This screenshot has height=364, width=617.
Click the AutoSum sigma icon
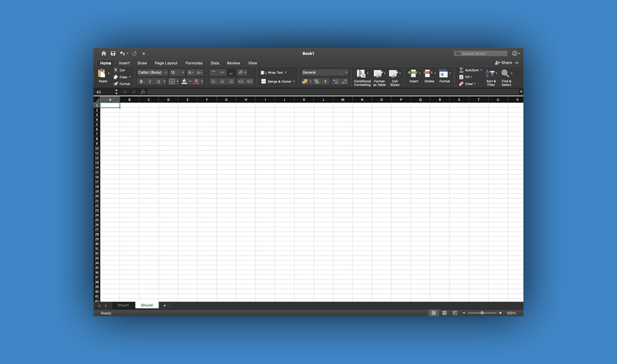click(x=461, y=70)
